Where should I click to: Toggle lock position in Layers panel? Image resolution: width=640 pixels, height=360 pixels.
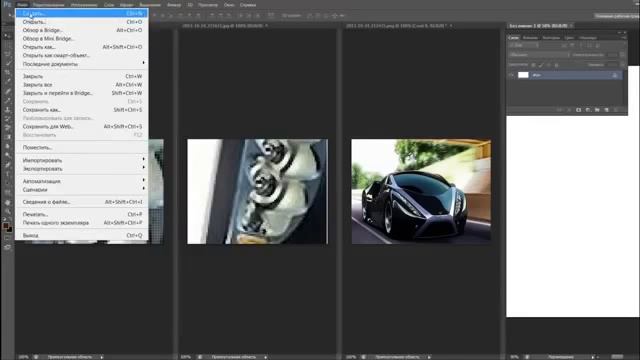coord(549,65)
